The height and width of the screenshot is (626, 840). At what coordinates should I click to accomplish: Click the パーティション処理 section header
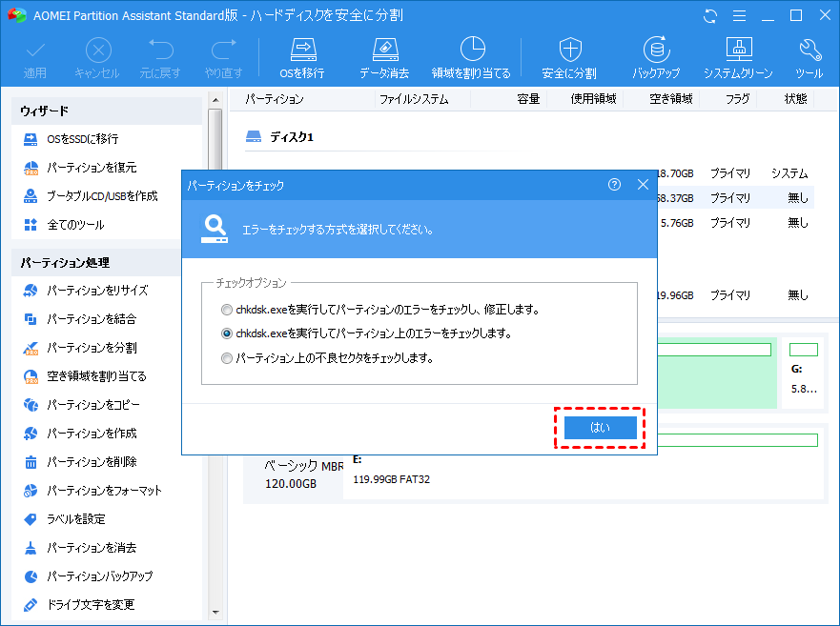96,262
